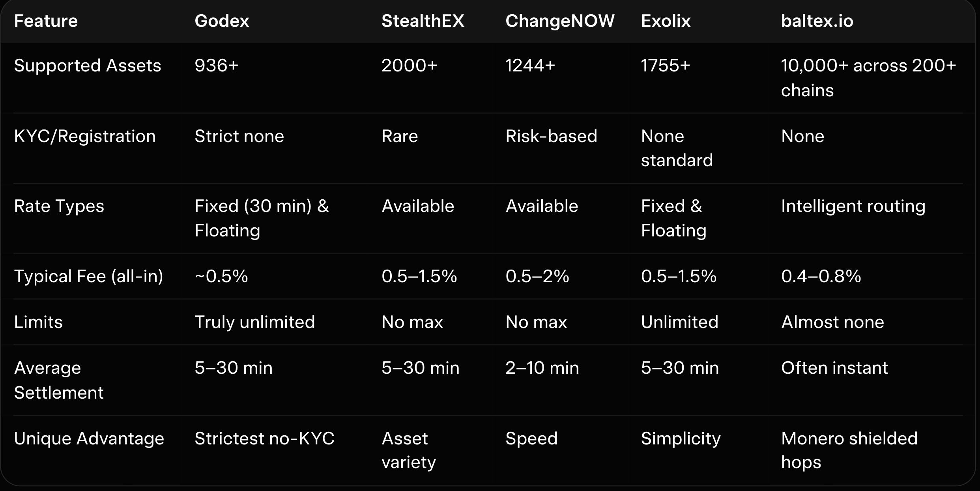980x491 pixels.
Task: Select the ChangeNOW column header
Action: point(559,21)
